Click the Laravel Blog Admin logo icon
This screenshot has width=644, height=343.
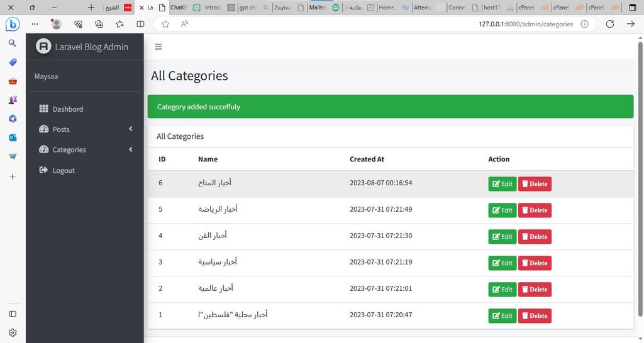[x=43, y=46]
